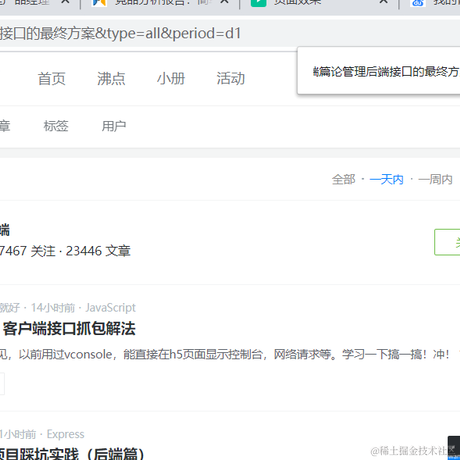This screenshot has height=460, width=460.
Task: Select the 一周内 time filter
Action: (435, 180)
